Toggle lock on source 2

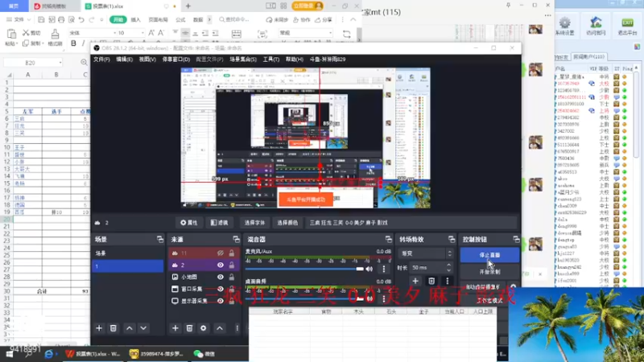pyautogui.click(x=232, y=265)
